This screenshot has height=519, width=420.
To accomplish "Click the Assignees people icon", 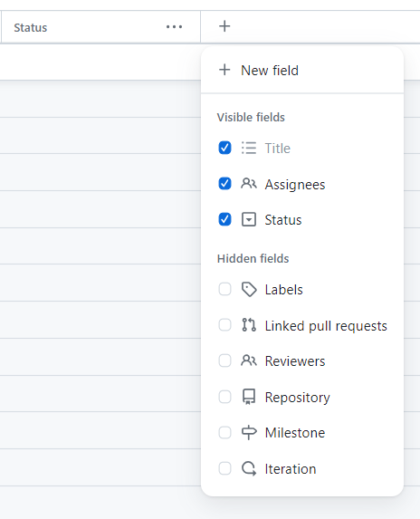I will click(x=249, y=183).
